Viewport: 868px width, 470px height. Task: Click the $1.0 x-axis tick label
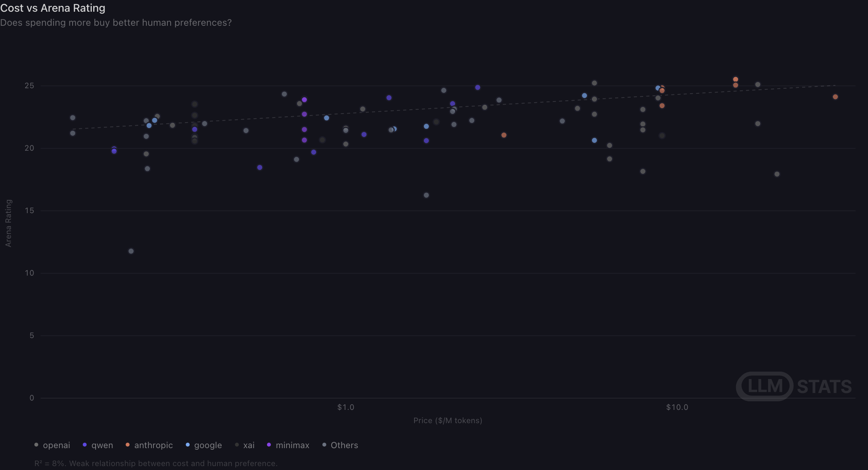346,407
